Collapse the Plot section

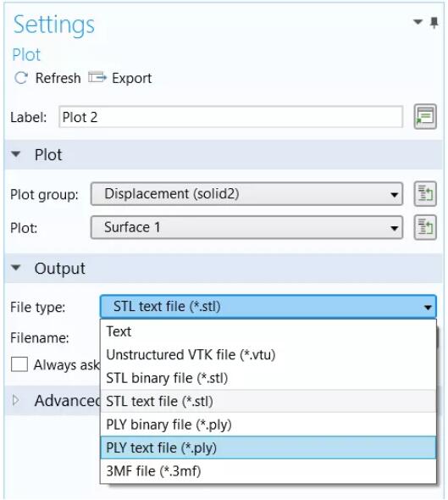(x=16, y=154)
